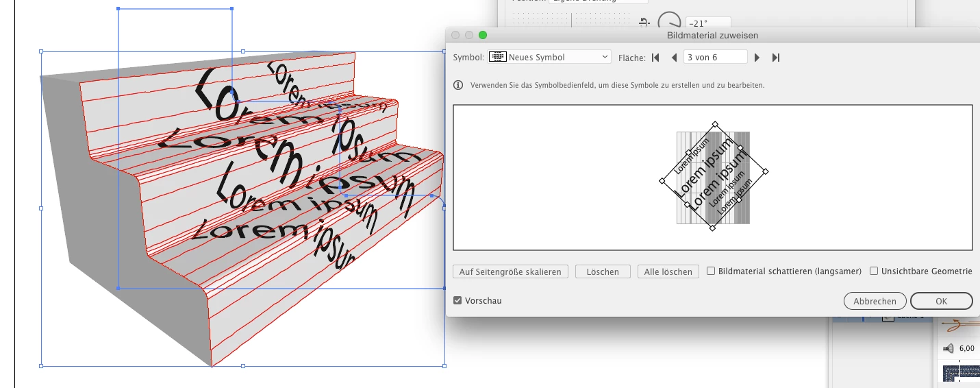Enable 'Unsichtbare Geometrie' checkbox
The height and width of the screenshot is (388, 980).
click(x=874, y=271)
